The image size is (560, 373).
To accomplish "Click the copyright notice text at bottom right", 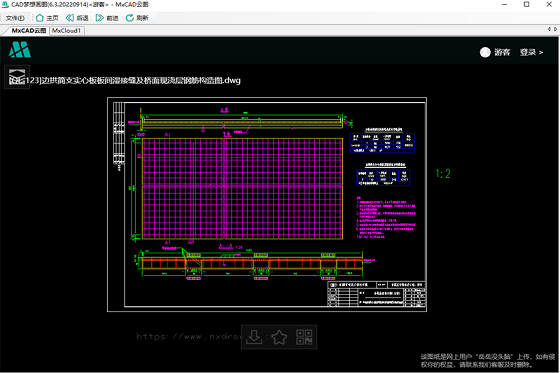I will pos(488,360).
